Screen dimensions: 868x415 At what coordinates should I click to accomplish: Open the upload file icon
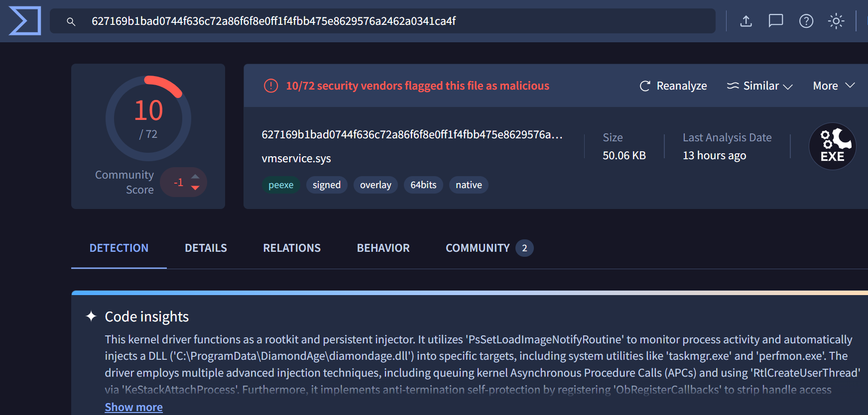(x=745, y=21)
